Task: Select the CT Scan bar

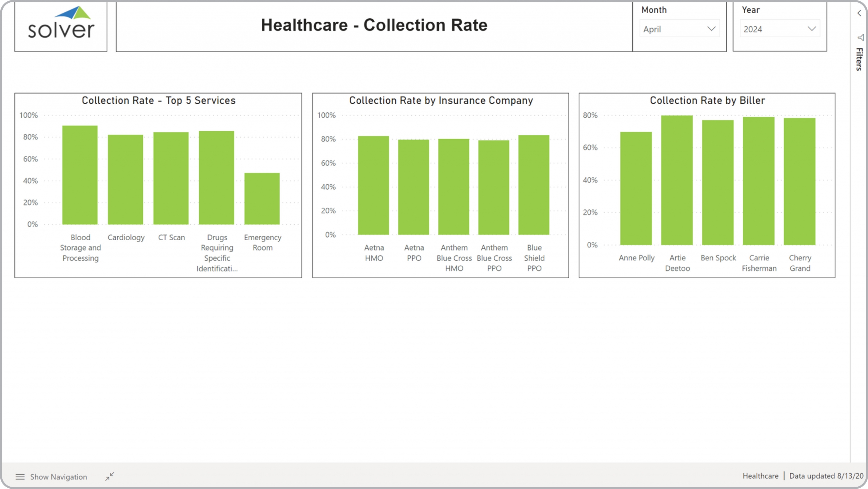Action: click(171, 178)
